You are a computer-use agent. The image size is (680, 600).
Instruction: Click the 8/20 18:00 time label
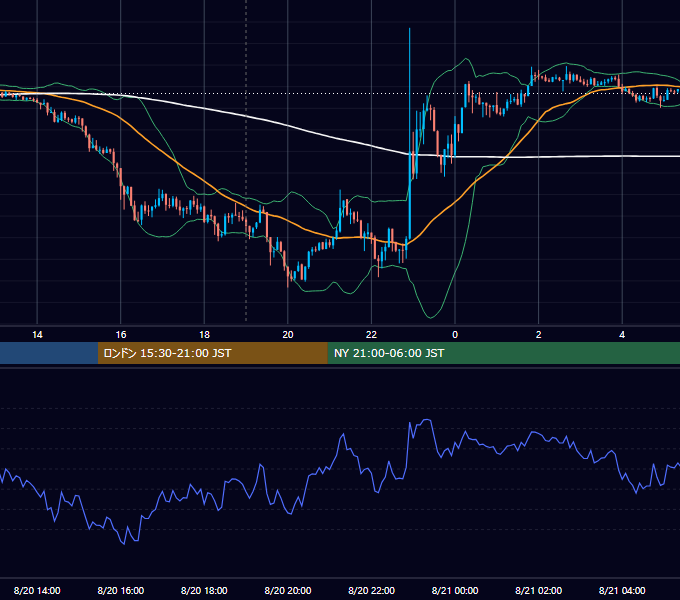point(204,590)
